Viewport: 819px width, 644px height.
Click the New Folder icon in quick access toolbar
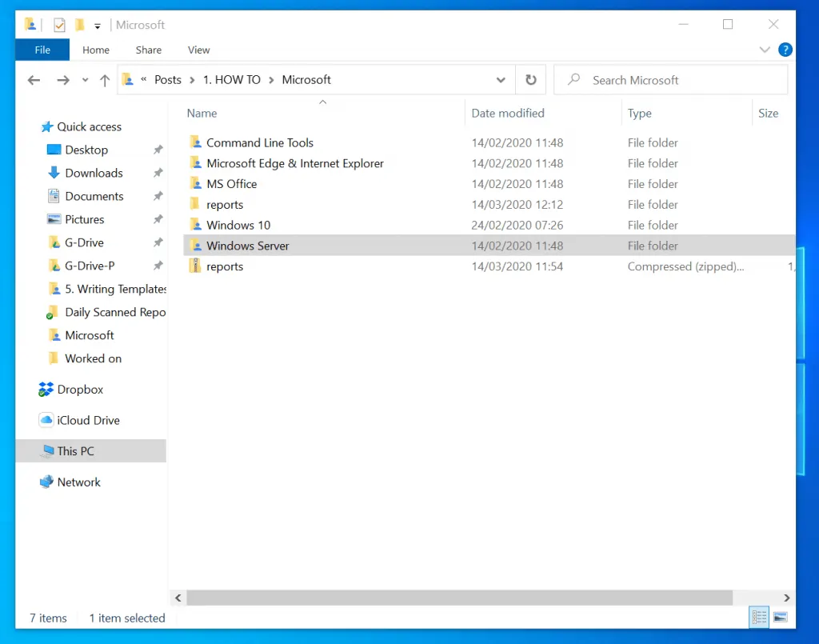click(79, 24)
